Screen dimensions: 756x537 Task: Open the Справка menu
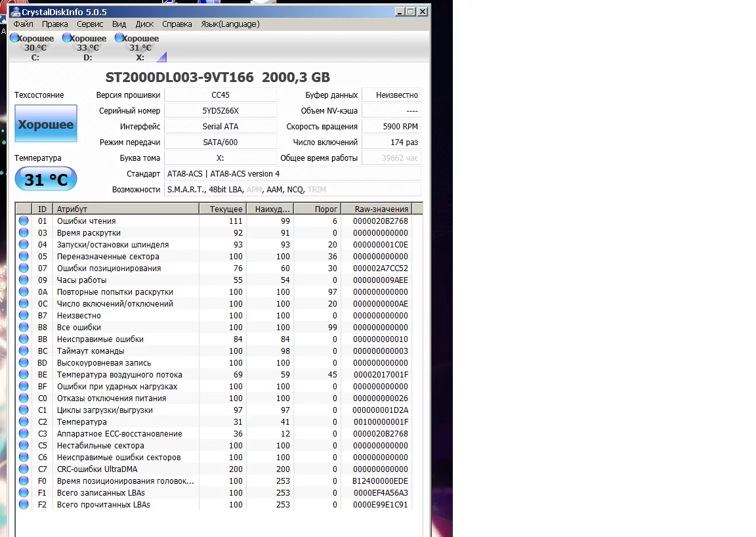[177, 24]
